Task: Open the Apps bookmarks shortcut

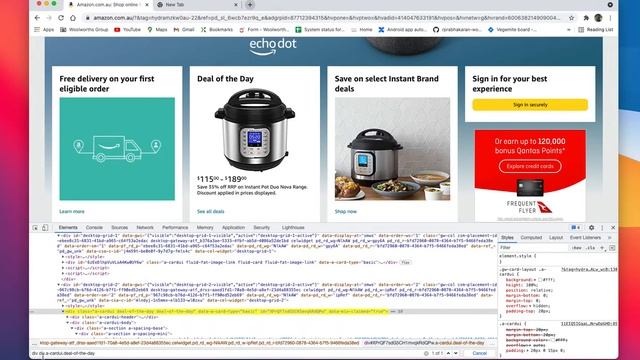Action: 44,30
